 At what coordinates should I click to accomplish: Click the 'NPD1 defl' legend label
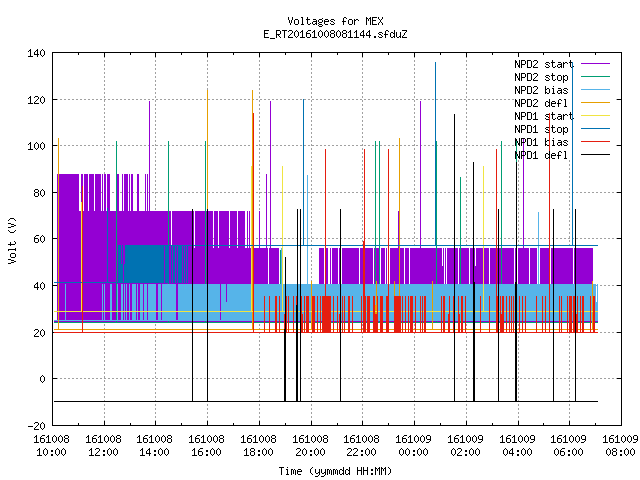pyautogui.click(x=541, y=156)
